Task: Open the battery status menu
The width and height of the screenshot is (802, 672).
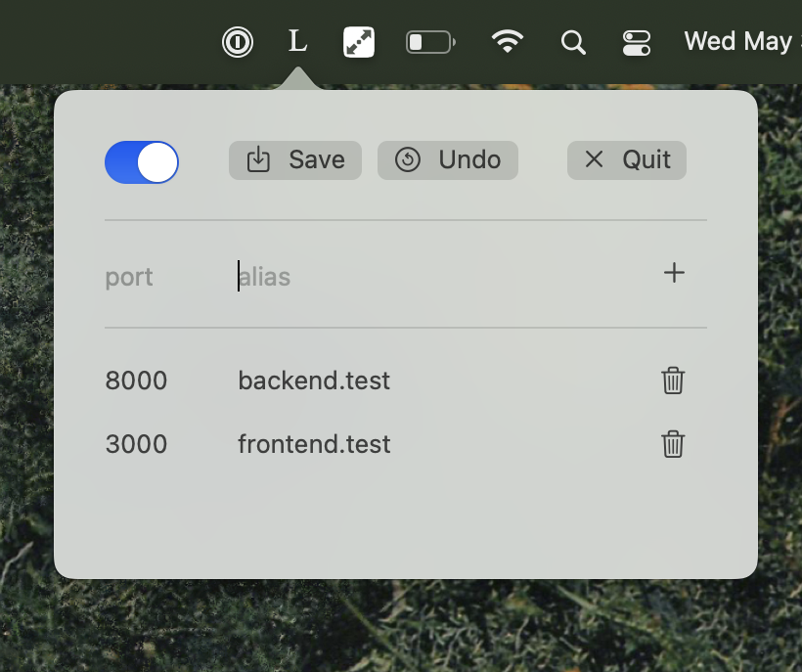Action: 430,42
